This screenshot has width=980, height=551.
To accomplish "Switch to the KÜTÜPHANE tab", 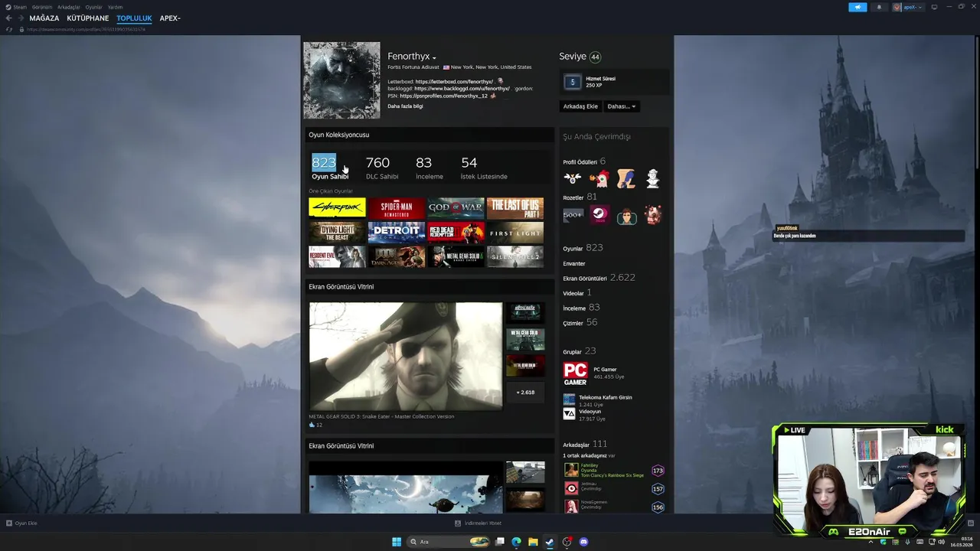I will point(88,18).
